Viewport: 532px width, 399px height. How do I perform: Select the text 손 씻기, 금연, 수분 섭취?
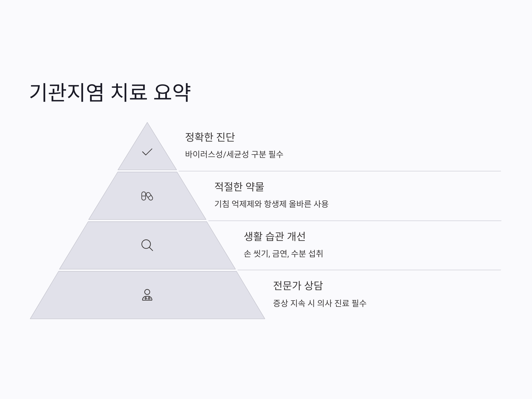pyautogui.click(x=283, y=254)
